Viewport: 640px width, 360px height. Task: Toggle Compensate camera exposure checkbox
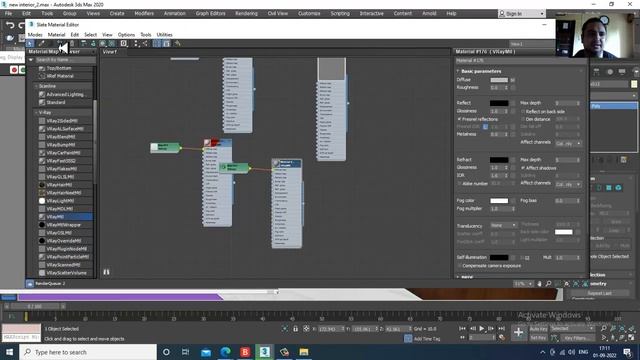[x=459, y=266]
